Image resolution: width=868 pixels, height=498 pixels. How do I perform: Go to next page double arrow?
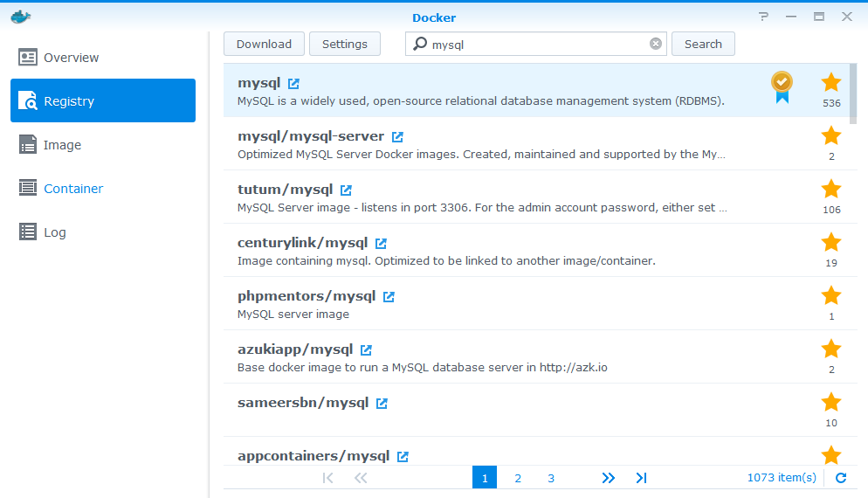(x=609, y=478)
